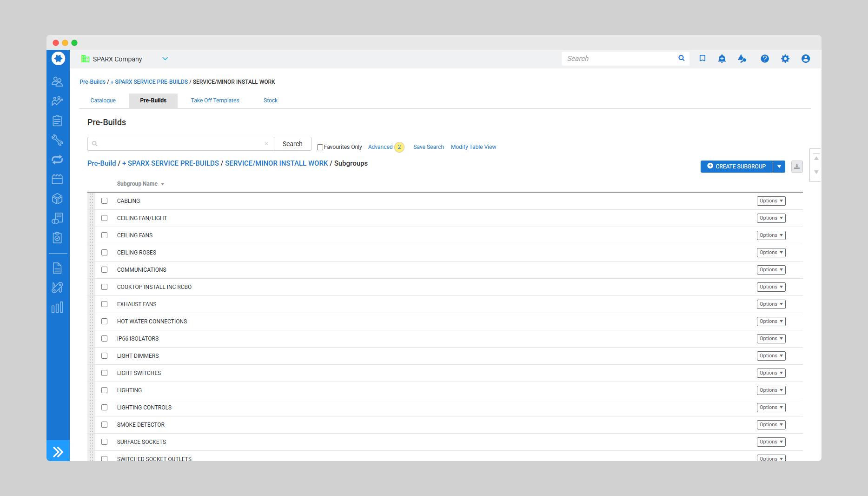Enable the Favourites Only checkbox
This screenshot has height=496, width=868.
tap(320, 147)
